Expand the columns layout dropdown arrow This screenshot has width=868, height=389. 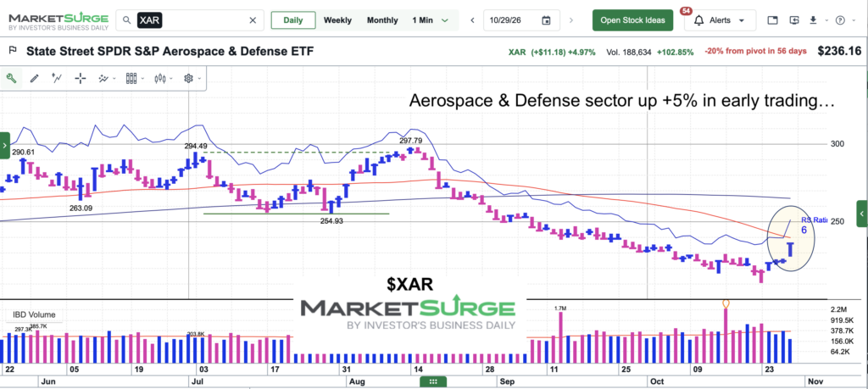pyautogui.click(x=142, y=79)
